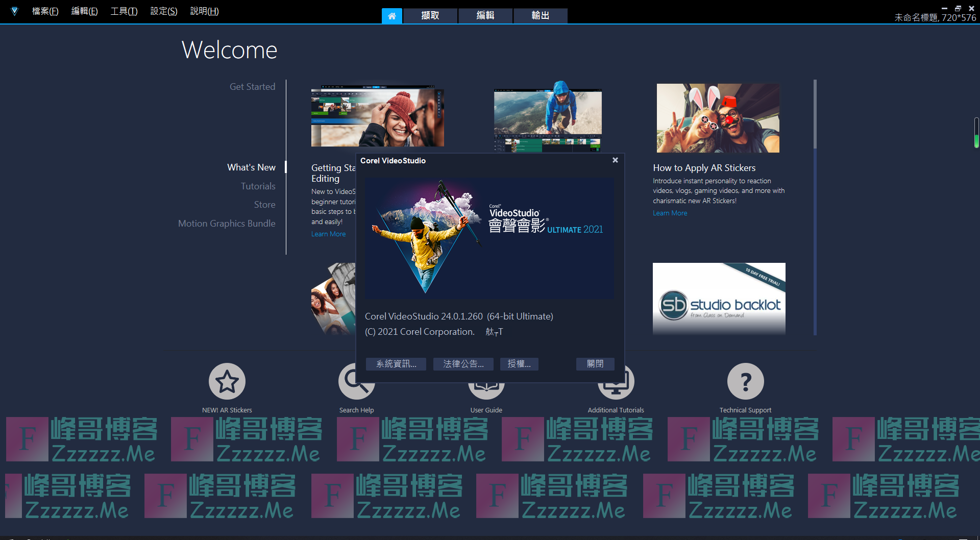Click the Home tab icon
980x540 pixels.
click(x=391, y=16)
